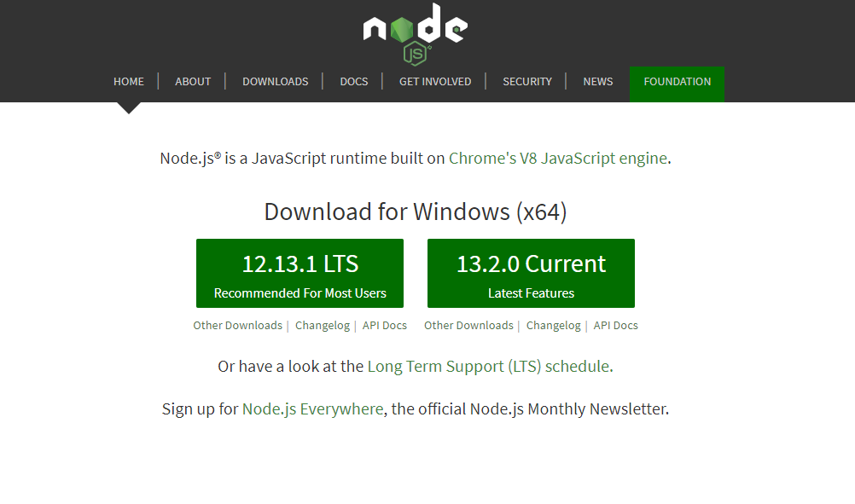The width and height of the screenshot is (855, 504).
Task: View Changelog under 12.13.1 LTS
Action: [323, 325]
